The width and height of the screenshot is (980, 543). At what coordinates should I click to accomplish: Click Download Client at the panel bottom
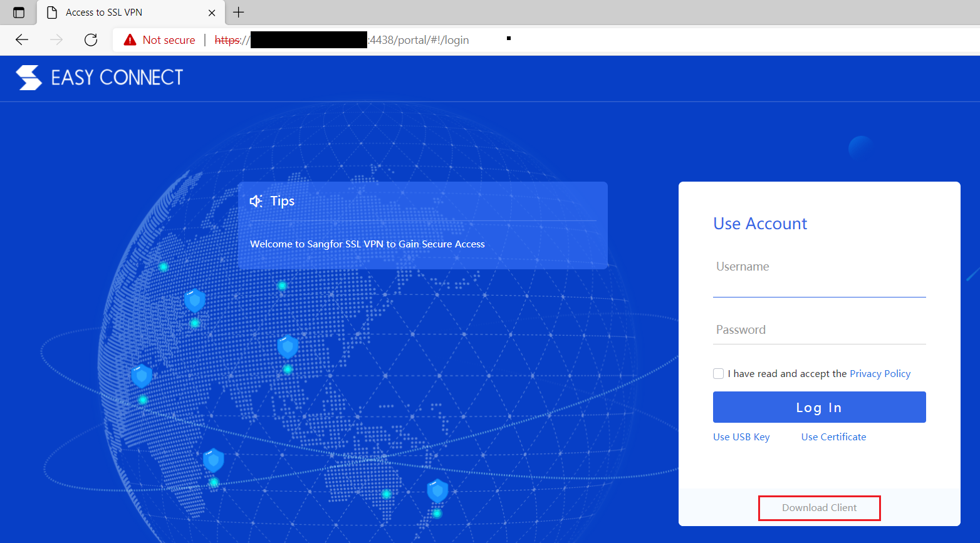(x=819, y=507)
